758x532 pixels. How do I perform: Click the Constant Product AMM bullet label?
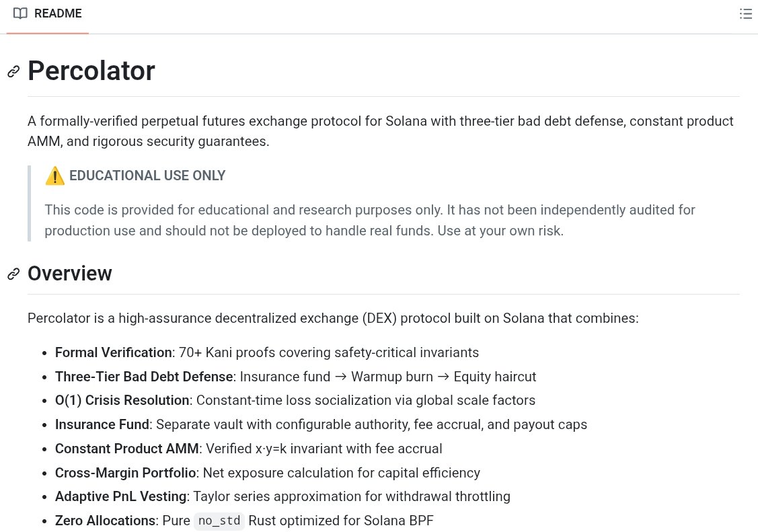coord(127,449)
